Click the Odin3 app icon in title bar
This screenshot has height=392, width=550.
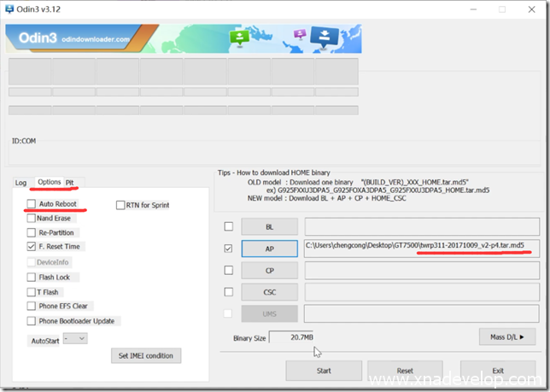pos(9,9)
